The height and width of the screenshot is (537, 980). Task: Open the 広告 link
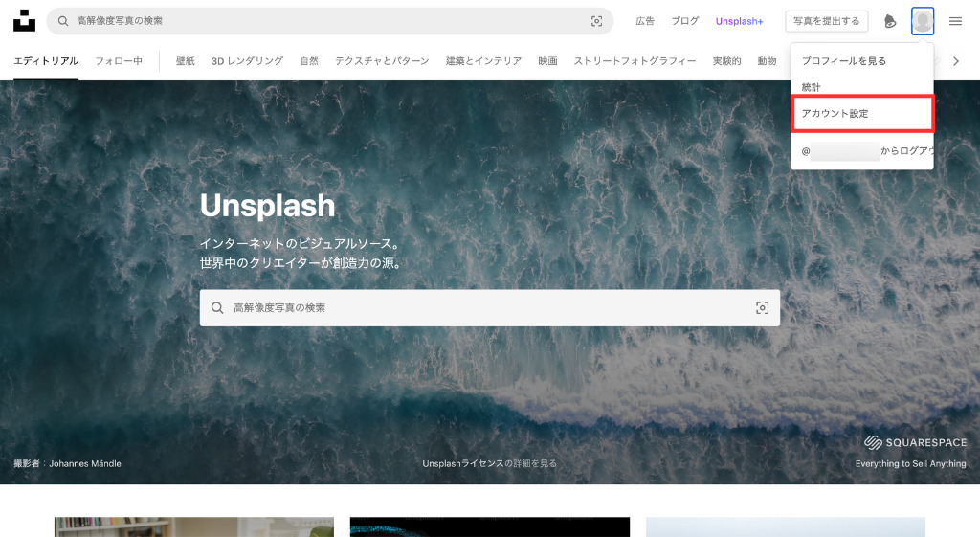(645, 21)
